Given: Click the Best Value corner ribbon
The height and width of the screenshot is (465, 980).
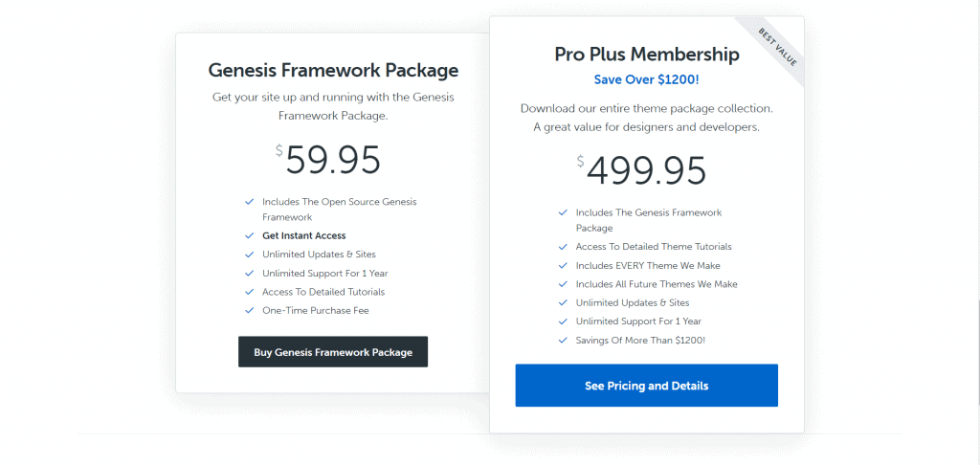Looking at the screenshot, I should click(777, 47).
